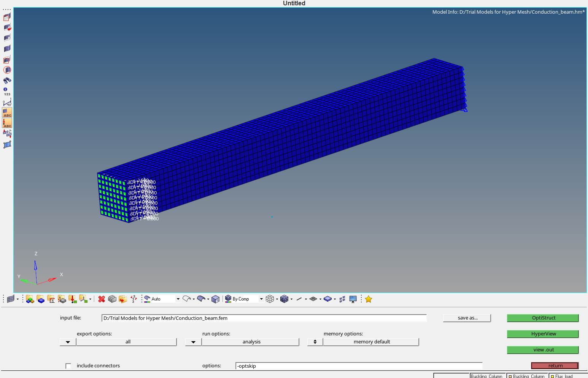Click the renumber 1-2-3 icon
This screenshot has height=378, width=588.
click(x=133, y=299)
